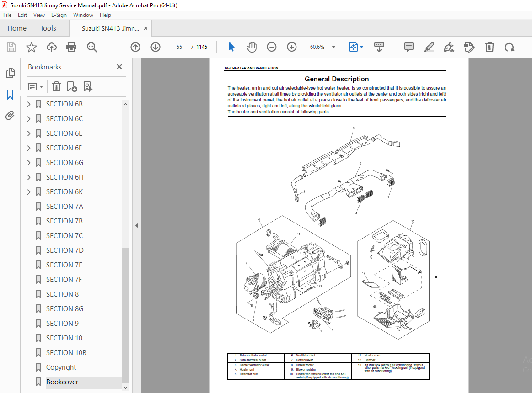Activate the Hand pan tool

[x=252, y=47]
